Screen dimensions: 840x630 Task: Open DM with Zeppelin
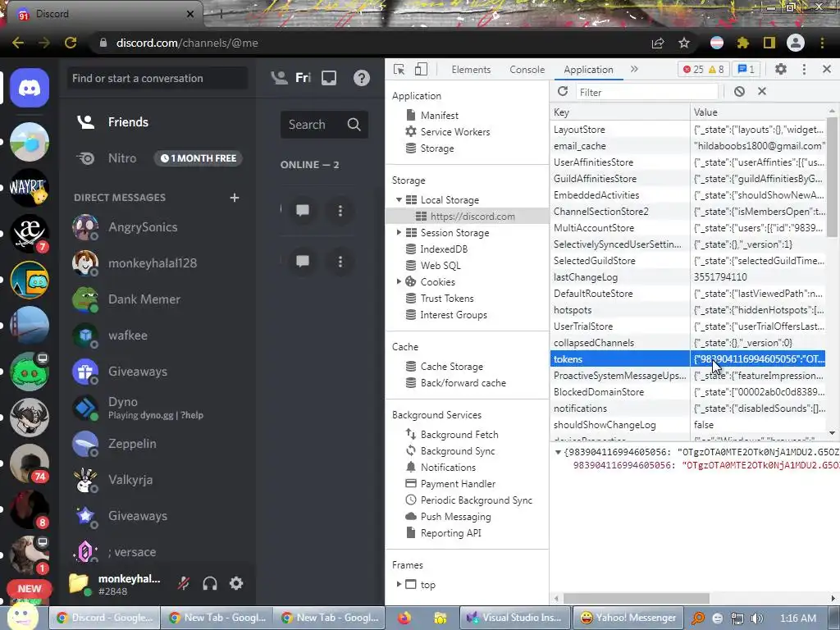point(157,444)
